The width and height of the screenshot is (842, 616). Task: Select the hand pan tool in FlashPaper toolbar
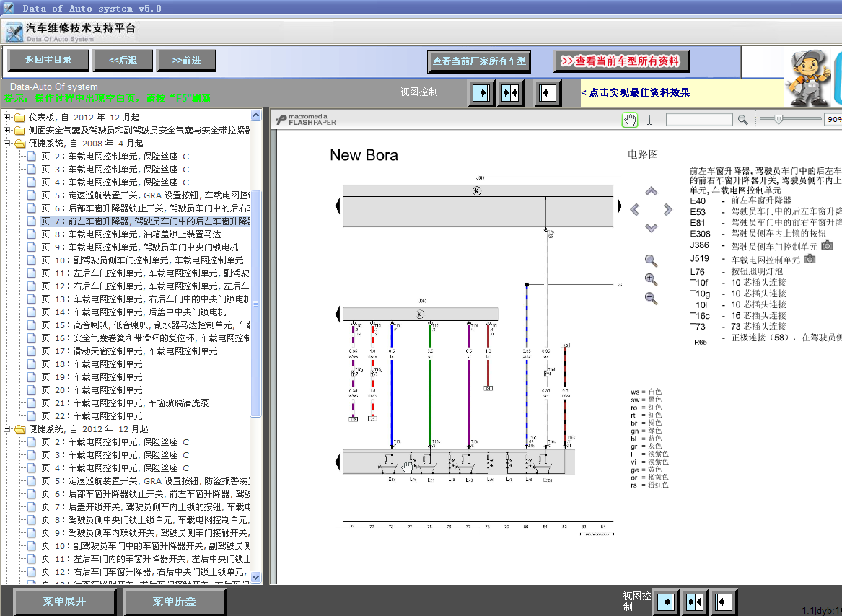pos(630,120)
